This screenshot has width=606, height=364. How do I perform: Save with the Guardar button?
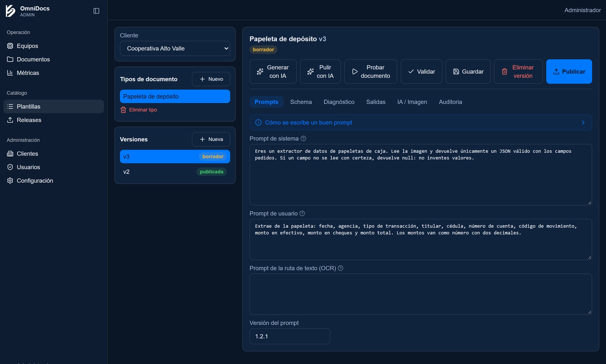468,72
